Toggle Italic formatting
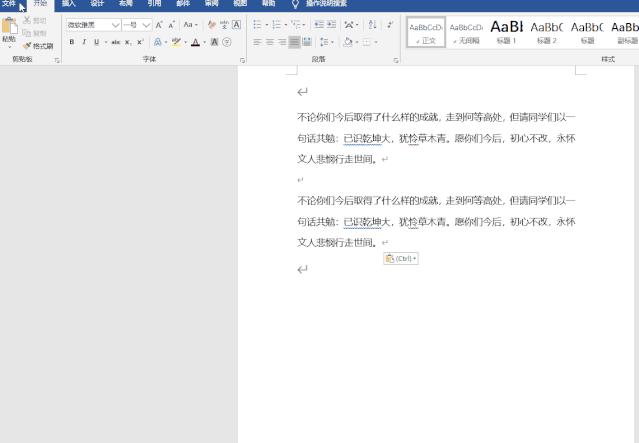639x443 pixels. click(x=84, y=42)
